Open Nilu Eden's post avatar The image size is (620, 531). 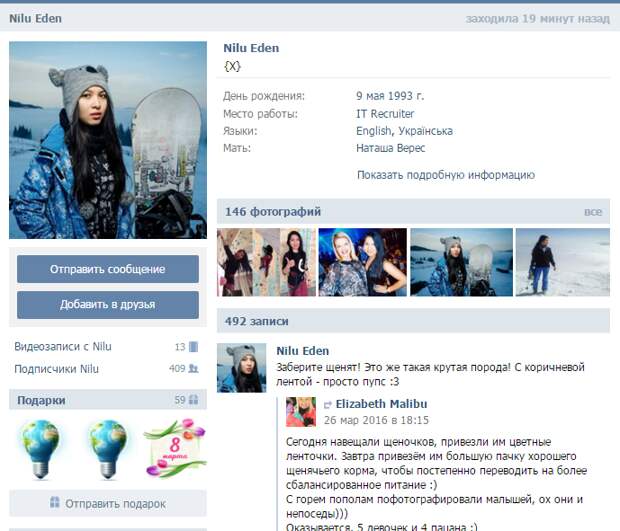[x=241, y=368]
